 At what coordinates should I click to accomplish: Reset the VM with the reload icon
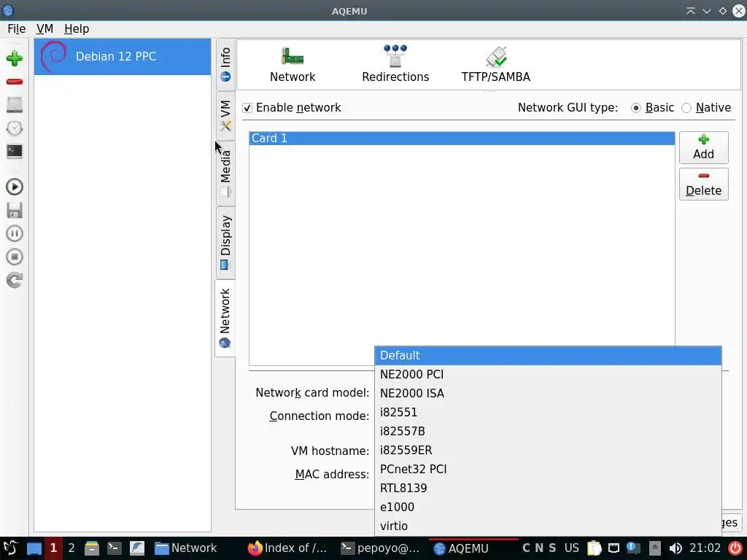pos(15,280)
